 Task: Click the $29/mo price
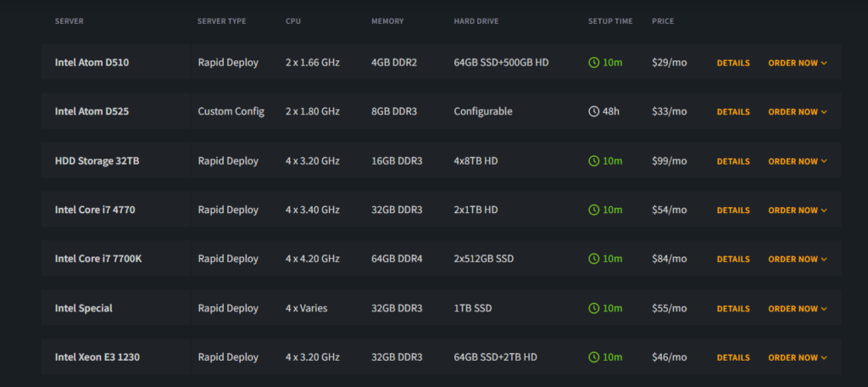670,63
